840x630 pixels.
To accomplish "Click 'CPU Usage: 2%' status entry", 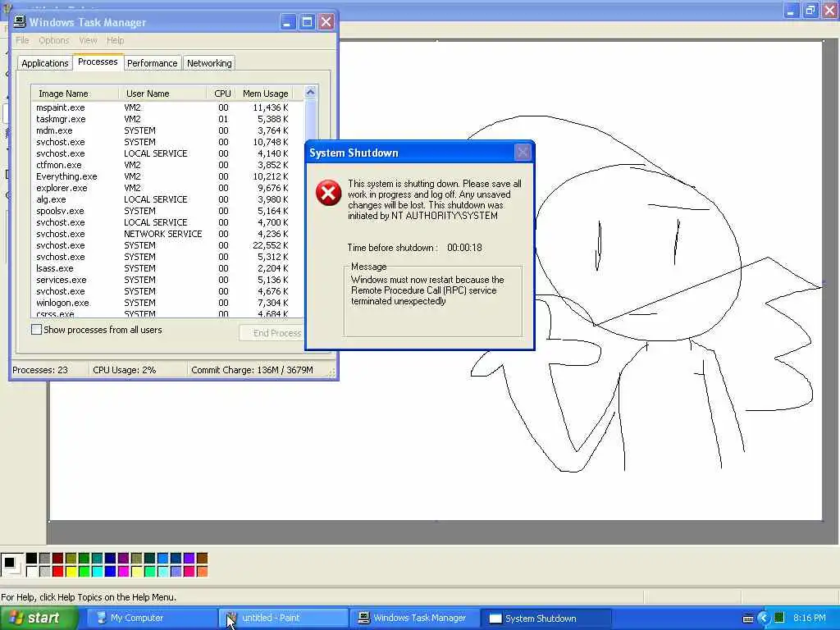I will pos(125,370).
